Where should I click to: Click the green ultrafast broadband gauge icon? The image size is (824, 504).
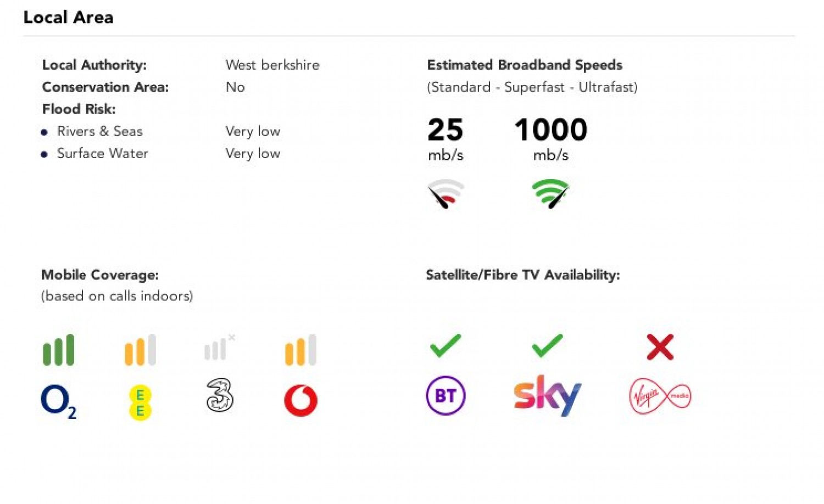click(x=550, y=193)
